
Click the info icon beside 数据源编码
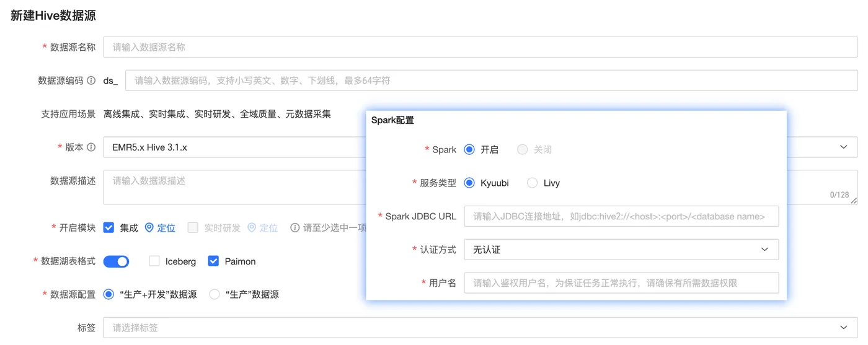(91, 81)
